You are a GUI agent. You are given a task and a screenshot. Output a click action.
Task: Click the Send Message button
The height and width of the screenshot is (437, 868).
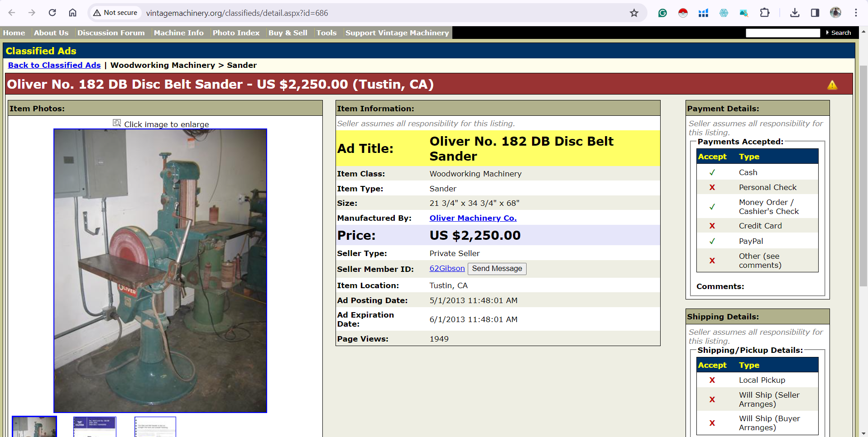tap(497, 269)
